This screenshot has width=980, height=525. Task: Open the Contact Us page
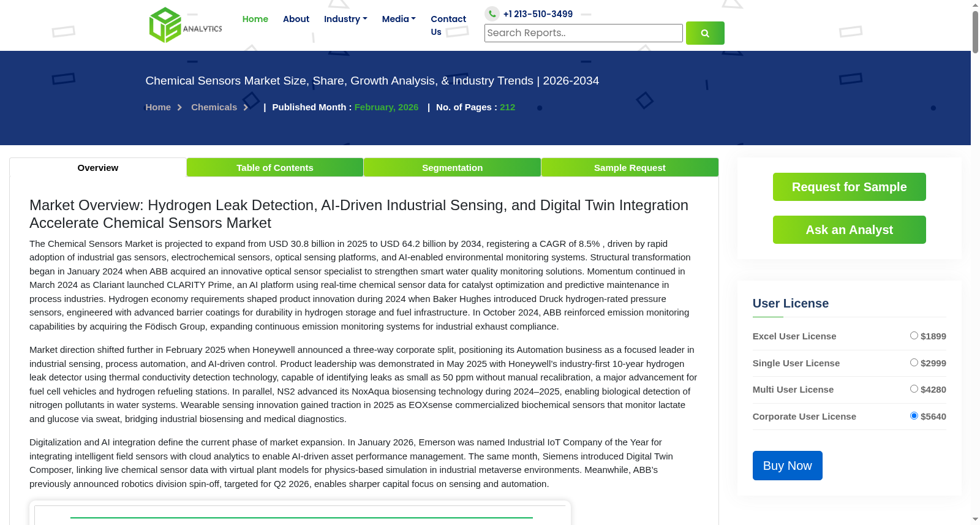click(448, 26)
